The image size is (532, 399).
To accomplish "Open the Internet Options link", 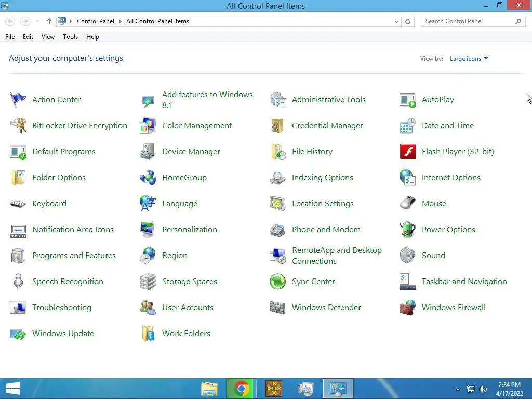I will [x=451, y=178].
